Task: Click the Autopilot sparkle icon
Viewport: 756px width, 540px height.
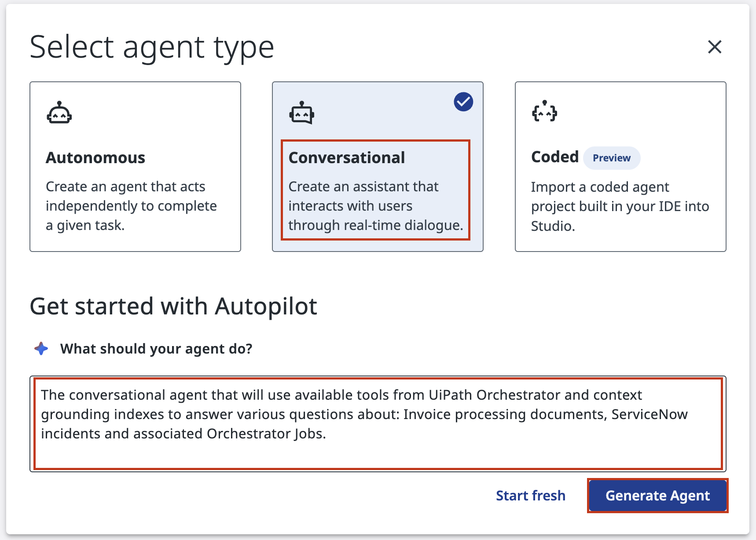Action: point(41,349)
